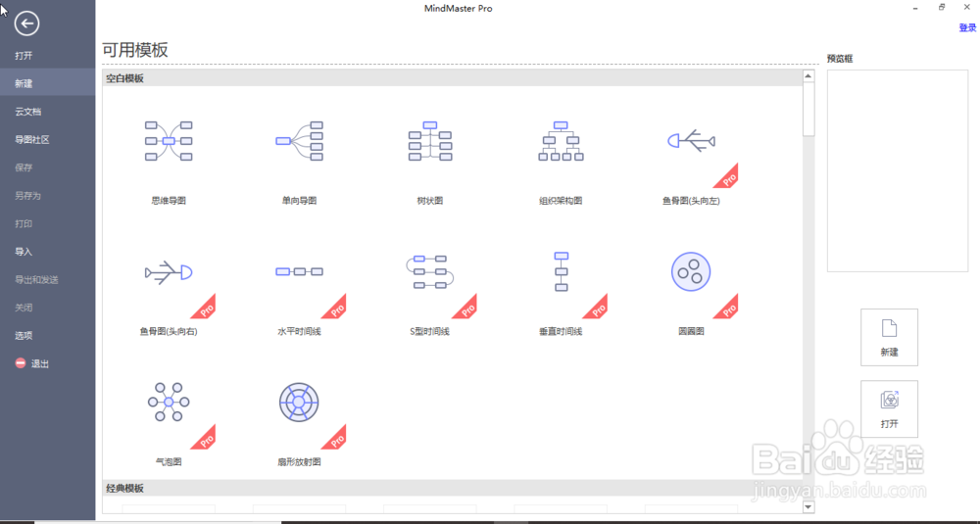
Task: Select the 扇形放射图 sector radial icon
Action: [x=299, y=403]
